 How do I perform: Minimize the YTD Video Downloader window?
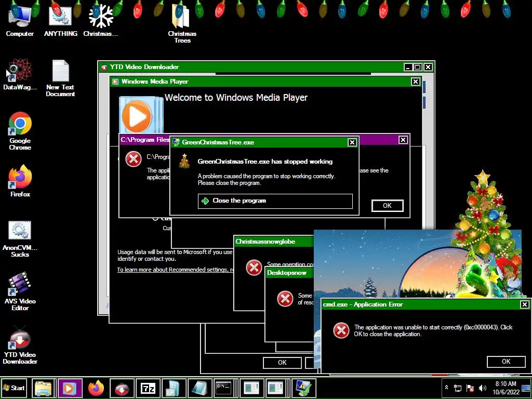coord(408,67)
